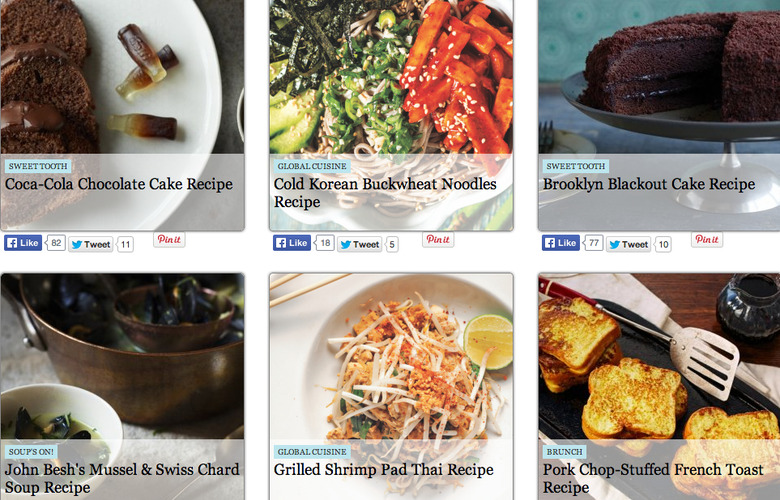Pin the Brooklyn Blackout Cake recipe
780x500 pixels.
click(707, 239)
